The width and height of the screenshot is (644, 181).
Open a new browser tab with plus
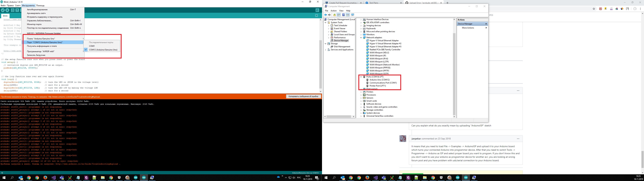447,3
